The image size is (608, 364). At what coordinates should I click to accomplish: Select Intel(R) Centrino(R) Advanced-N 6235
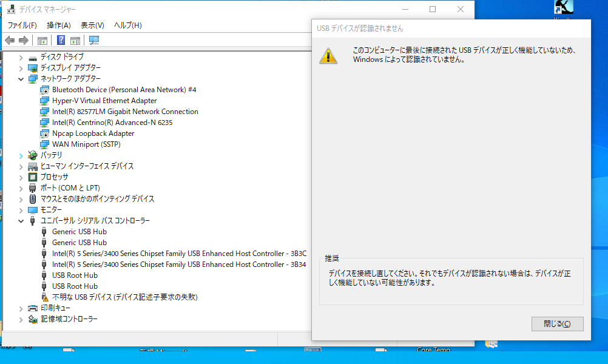click(x=112, y=123)
